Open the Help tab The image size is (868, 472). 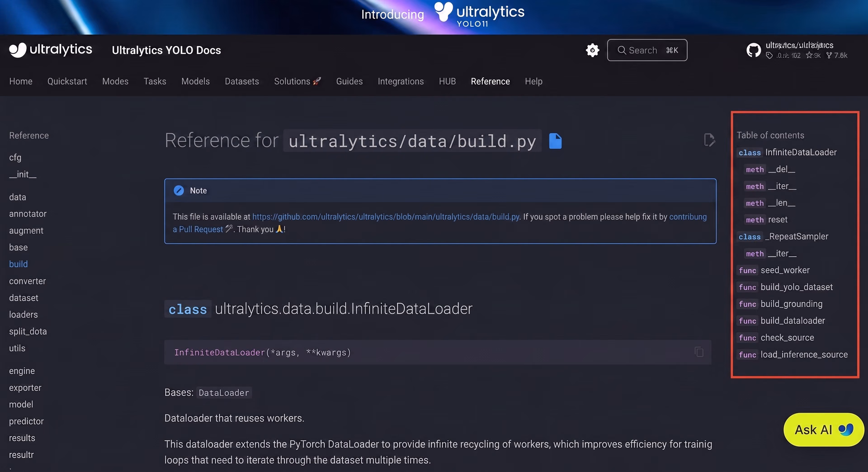point(533,81)
